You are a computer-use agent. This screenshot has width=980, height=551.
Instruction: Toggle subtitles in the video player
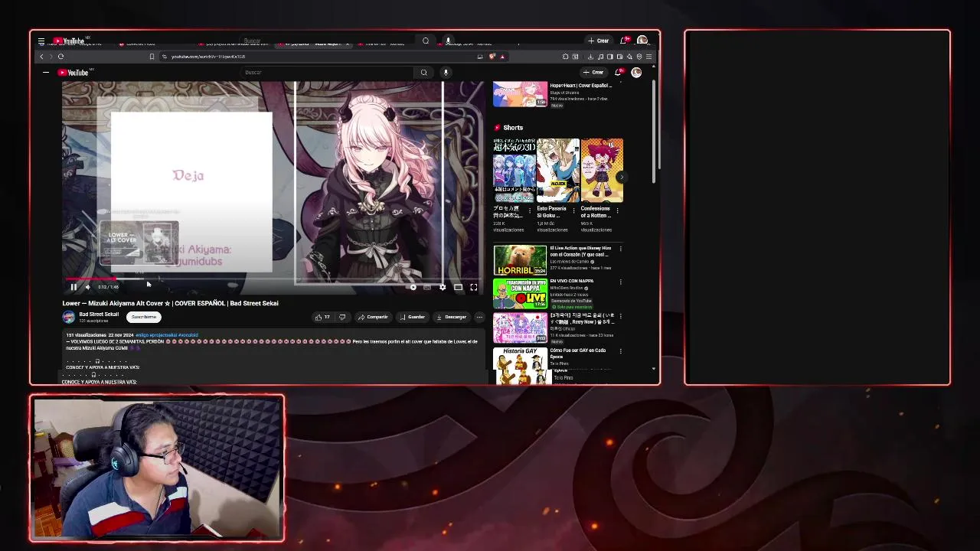point(427,287)
